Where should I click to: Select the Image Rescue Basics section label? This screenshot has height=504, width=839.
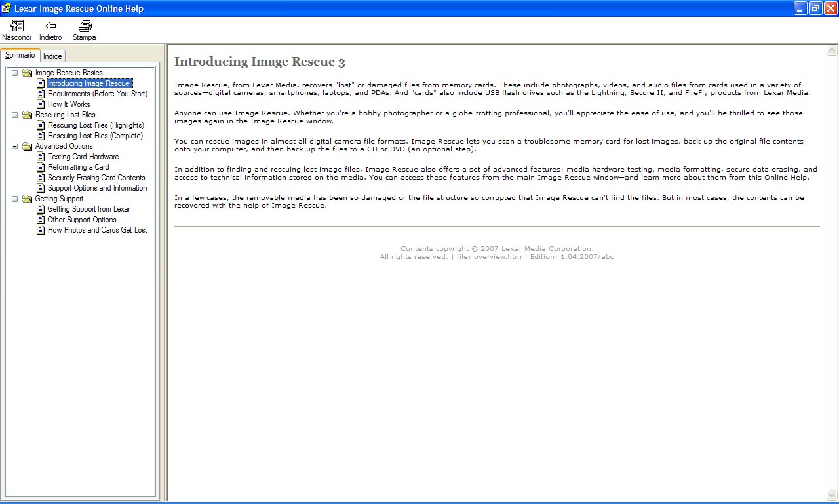[69, 73]
